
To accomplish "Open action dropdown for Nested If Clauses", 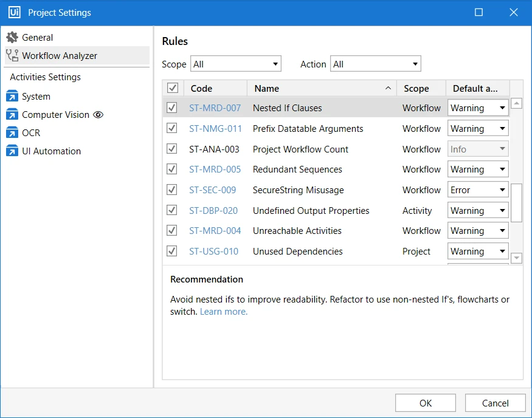I will [478, 108].
